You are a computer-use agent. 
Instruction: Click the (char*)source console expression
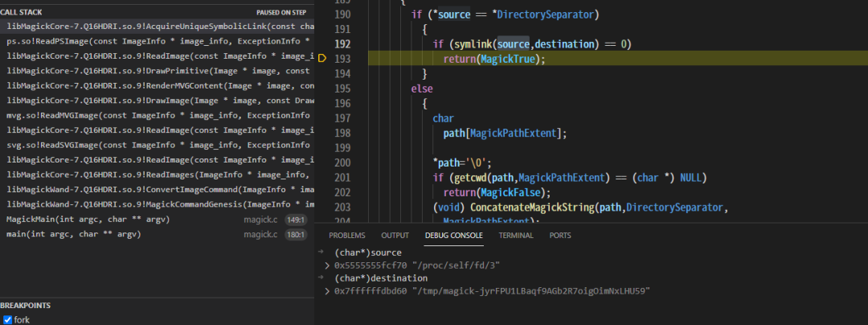[367, 253]
